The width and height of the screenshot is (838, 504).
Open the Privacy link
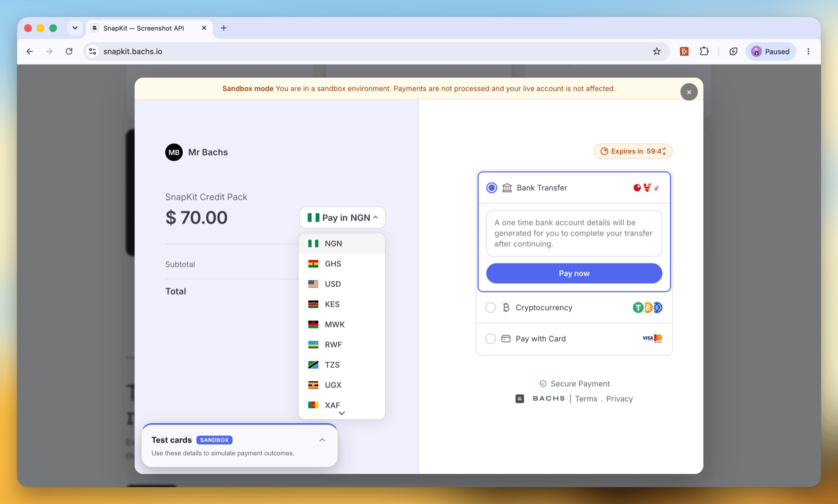click(619, 399)
